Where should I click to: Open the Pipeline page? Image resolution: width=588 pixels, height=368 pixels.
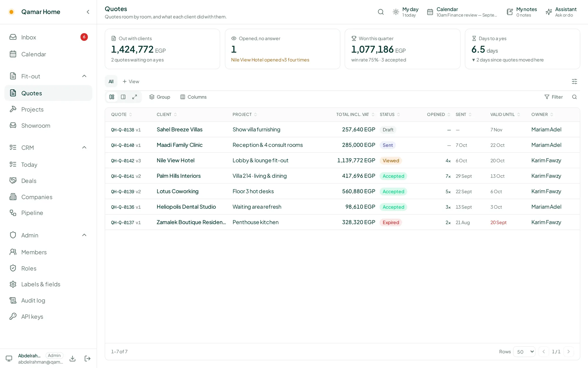[x=48, y=213]
